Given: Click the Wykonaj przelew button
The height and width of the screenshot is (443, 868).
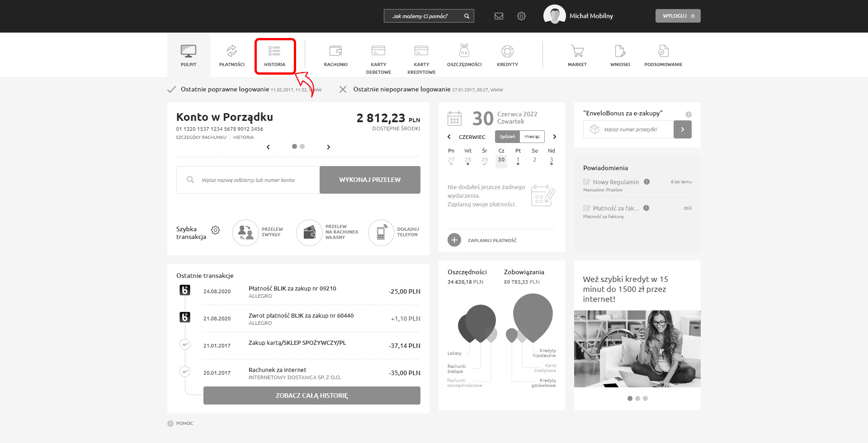Looking at the screenshot, I should pos(370,180).
